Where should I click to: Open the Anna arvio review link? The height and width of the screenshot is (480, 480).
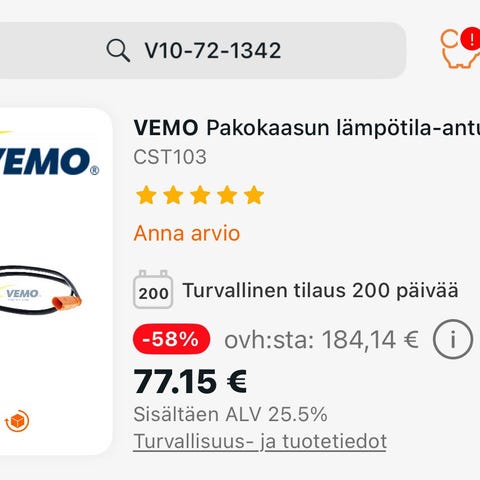(187, 233)
